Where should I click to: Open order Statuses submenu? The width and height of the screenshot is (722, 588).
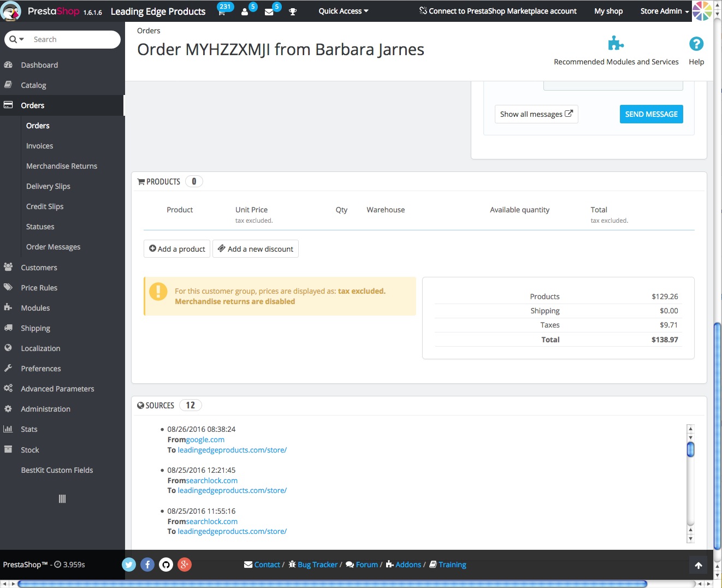tap(40, 227)
